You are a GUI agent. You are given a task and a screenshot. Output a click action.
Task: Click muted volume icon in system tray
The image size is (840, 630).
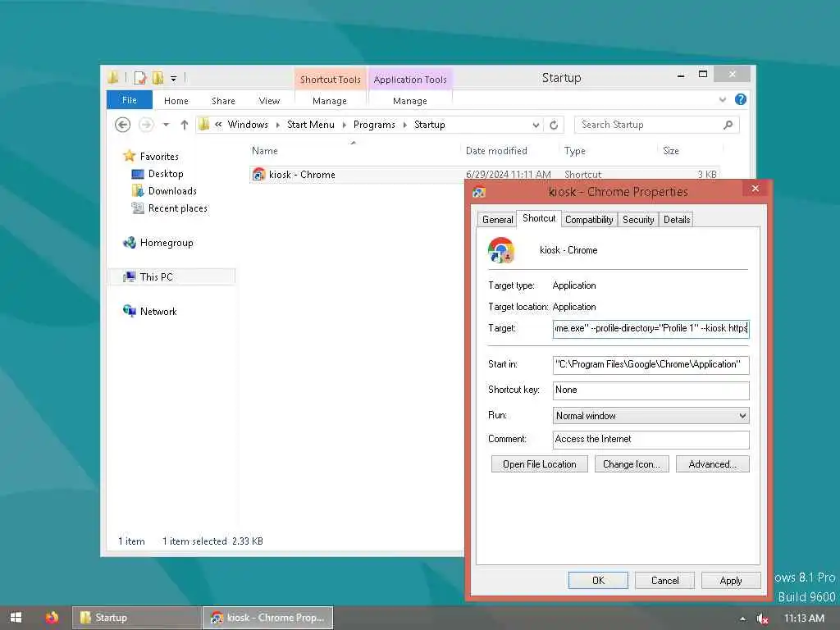point(762,619)
